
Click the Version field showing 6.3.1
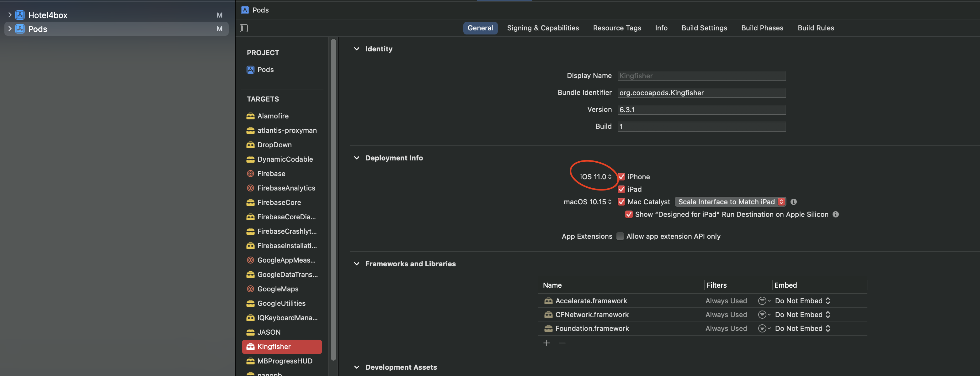701,109
